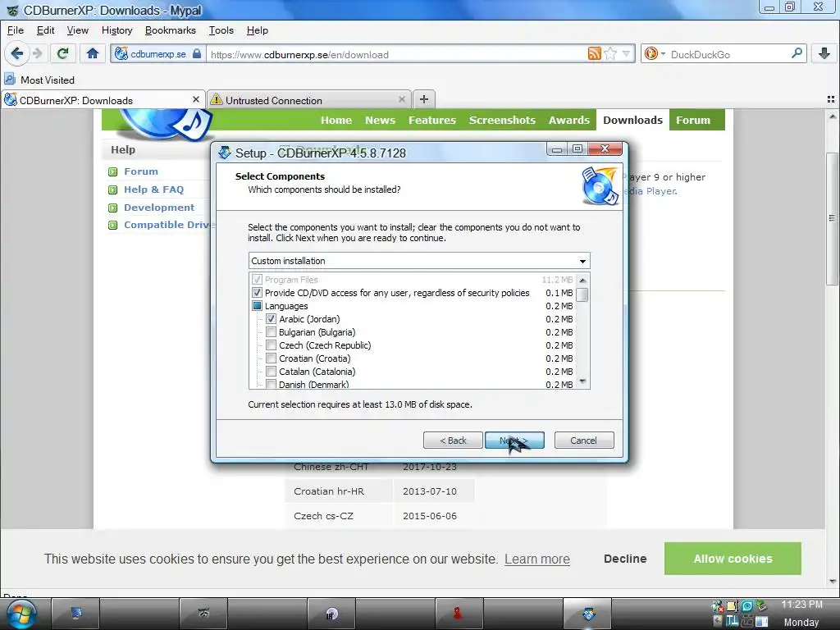
Task: Uncheck the Arabic (Jordan) language
Action: tap(271, 319)
